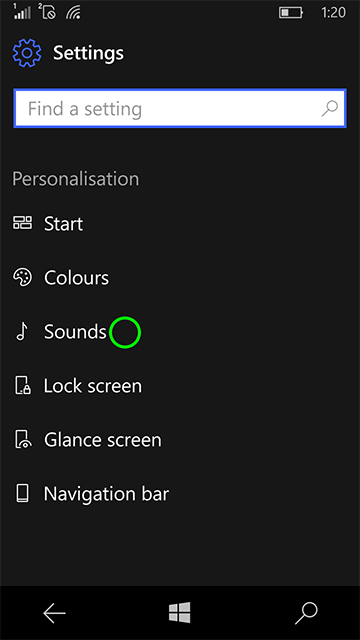The height and width of the screenshot is (640, 360).
Task: Open the Colours settings entry
Action: pos(180,278)
